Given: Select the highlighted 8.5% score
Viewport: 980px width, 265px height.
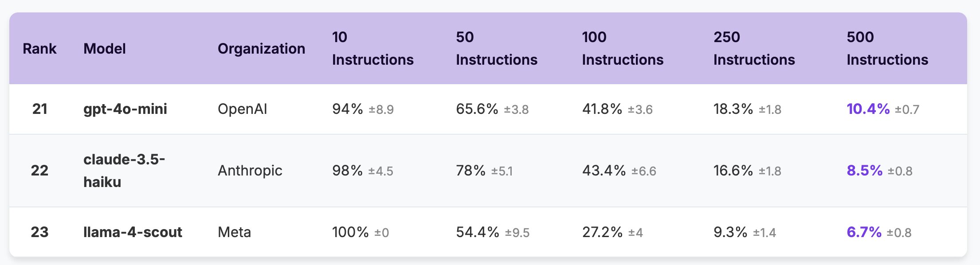Looking at the screenshot, I should point(864,171).
